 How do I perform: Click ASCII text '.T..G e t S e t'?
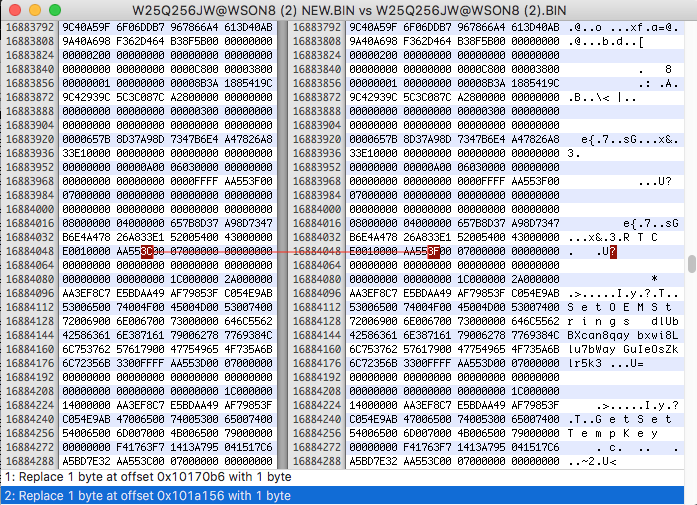(x=620, y=419)
